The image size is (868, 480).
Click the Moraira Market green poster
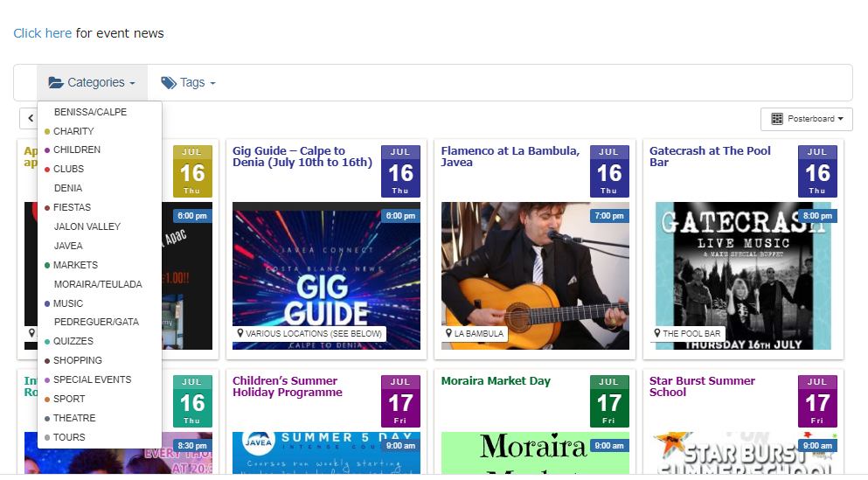(x=535, y=453)
